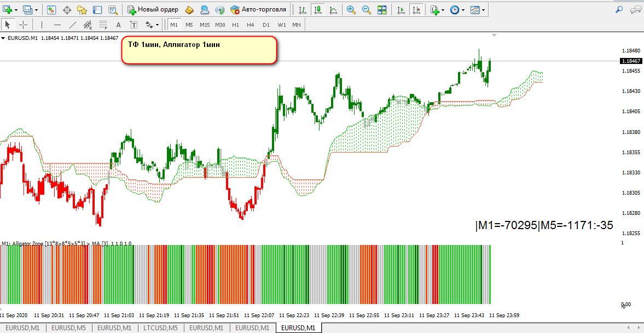
Task: Tile chart windows icon
Action: (x=382, y=9)
